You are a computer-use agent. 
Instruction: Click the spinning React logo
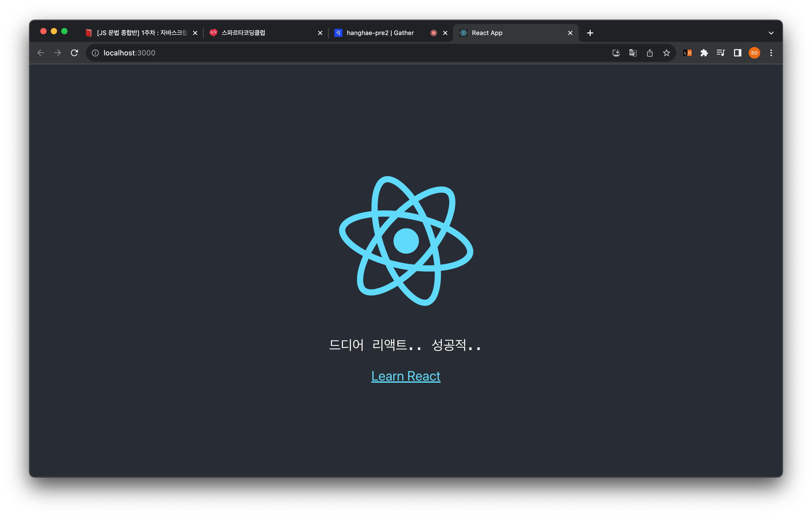coord(406,241)
